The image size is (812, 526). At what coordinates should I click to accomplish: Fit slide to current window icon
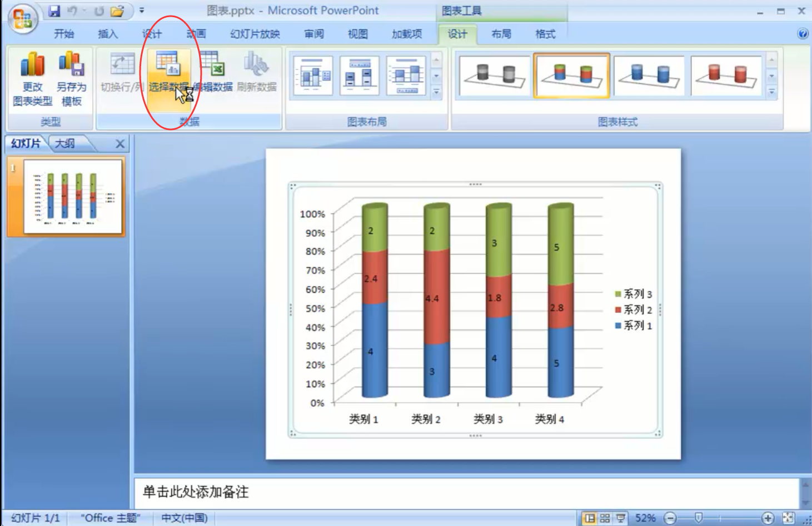click(x=788, y=518)
